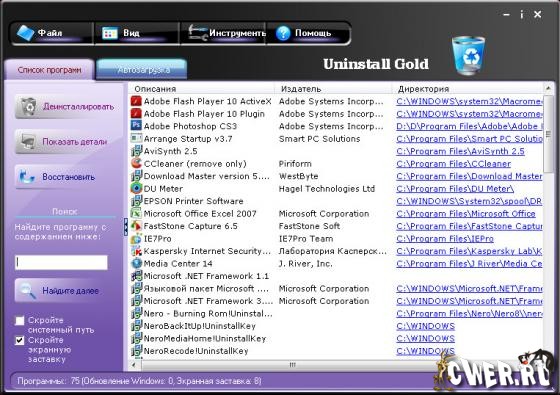Click the Adobe Flash Player 10 ActiveX icon

coord(136,101)
